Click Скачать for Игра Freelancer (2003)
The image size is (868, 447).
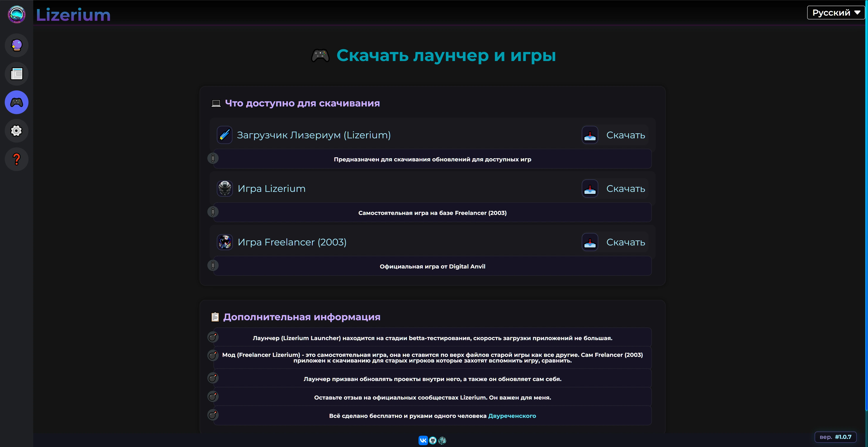(626, 242)
